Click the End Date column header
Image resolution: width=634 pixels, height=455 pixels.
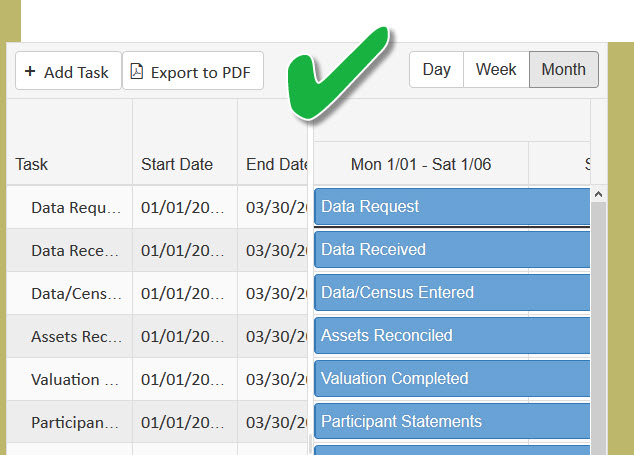point(276,165)
